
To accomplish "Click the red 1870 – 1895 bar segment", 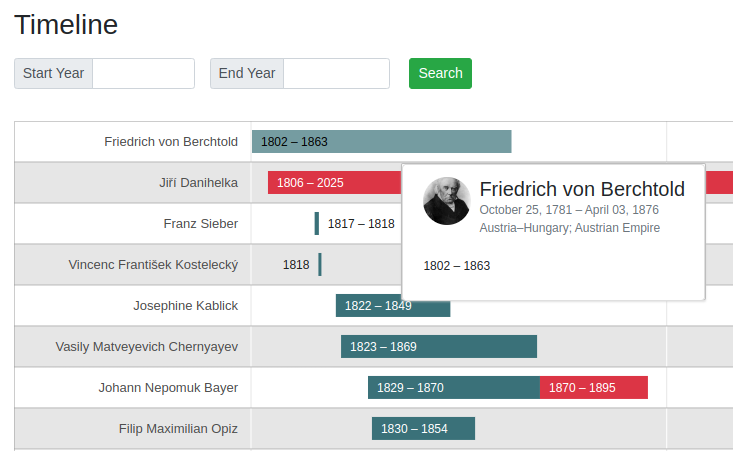I will click(593, 388).
